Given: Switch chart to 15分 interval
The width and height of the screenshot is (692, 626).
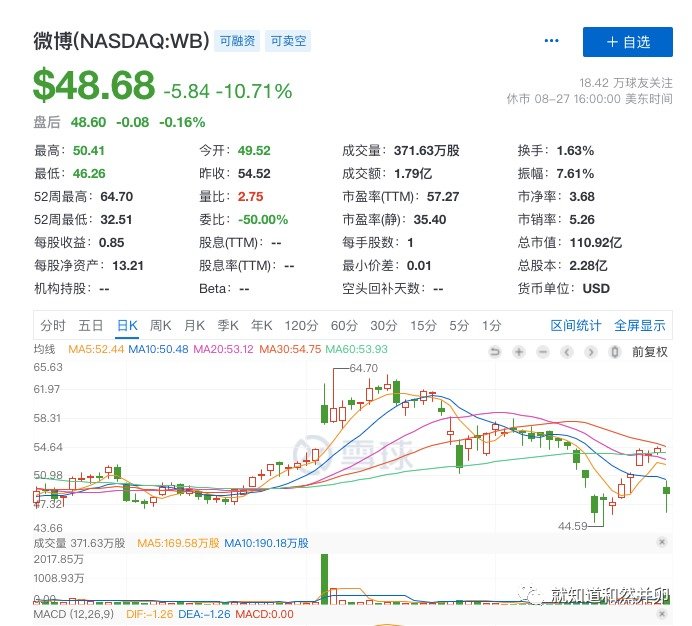Looking at the screenshot, I should [x=423, y=326].
